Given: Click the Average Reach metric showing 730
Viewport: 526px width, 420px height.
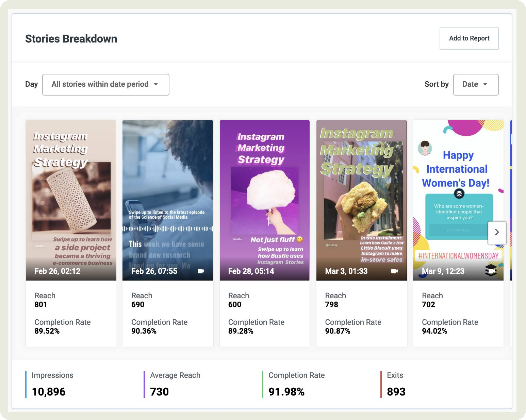Looking at the screenshot, I should (x=159, y=391).
